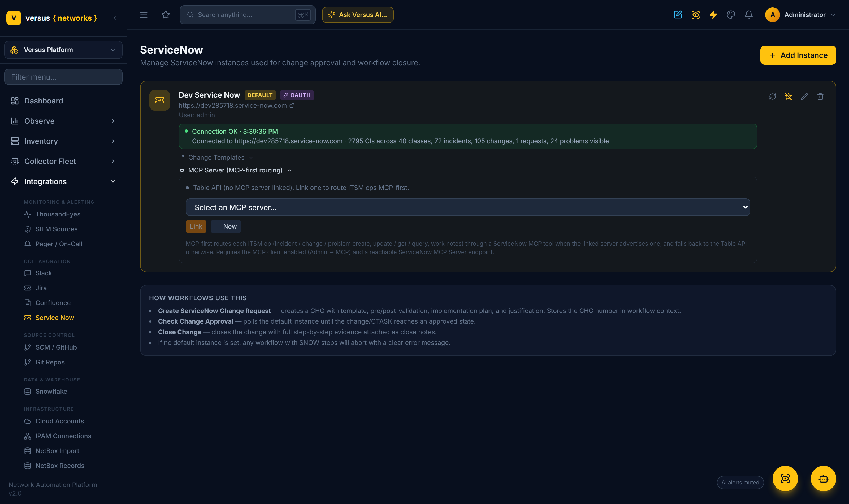The height and width of the screenshot is (504, 849).
Task: Collapse the Integrations menu
Action: point(63,181)
